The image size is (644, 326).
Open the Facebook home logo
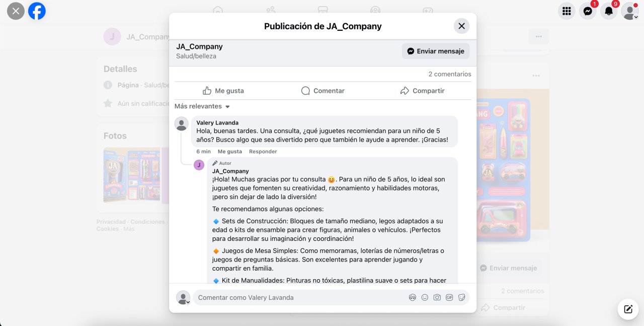click(x=37, y=11)
